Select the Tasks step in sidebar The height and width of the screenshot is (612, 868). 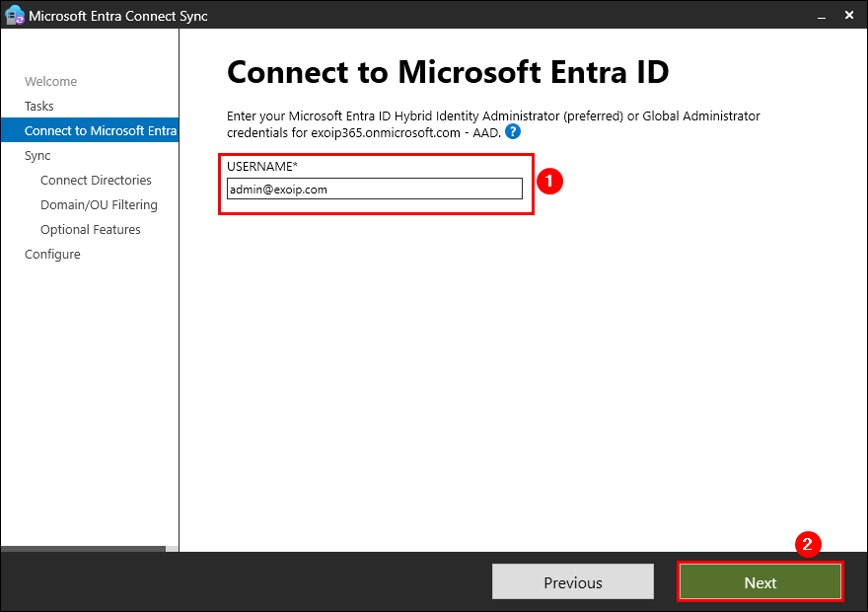tap(39, 107)
